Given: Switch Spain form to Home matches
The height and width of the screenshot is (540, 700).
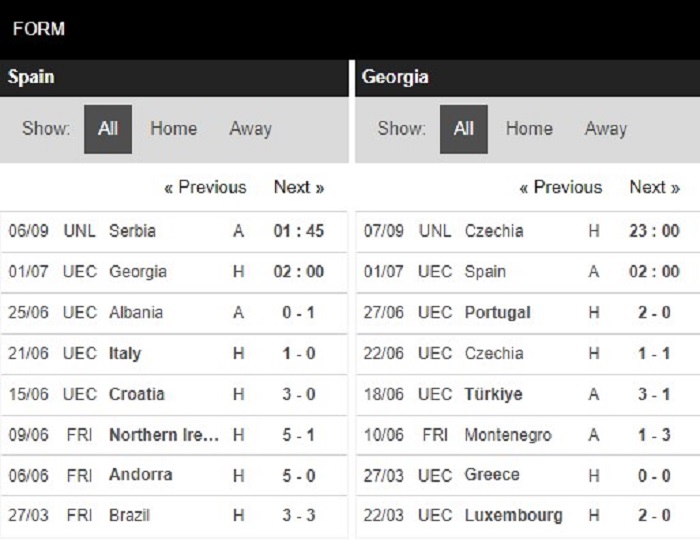Looking at the screenshot, I should click(173, 129).
